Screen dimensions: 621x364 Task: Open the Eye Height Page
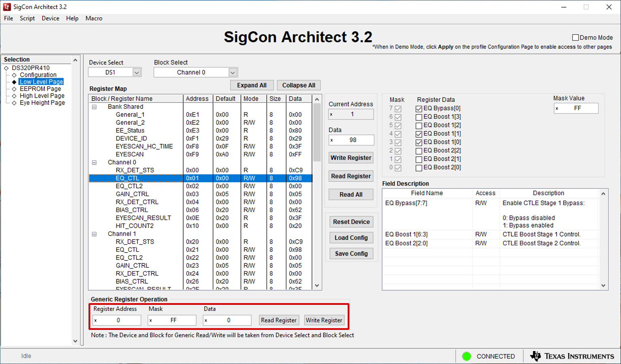point(42,102)
